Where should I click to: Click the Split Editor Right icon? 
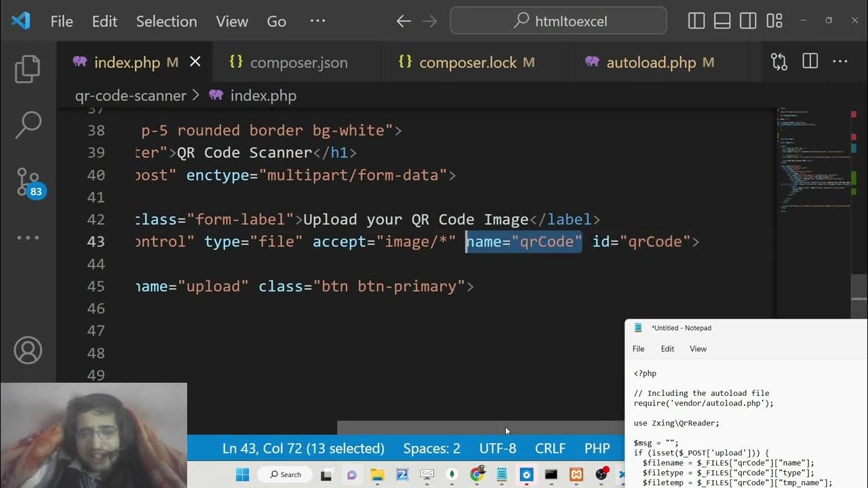pos(810,62)
